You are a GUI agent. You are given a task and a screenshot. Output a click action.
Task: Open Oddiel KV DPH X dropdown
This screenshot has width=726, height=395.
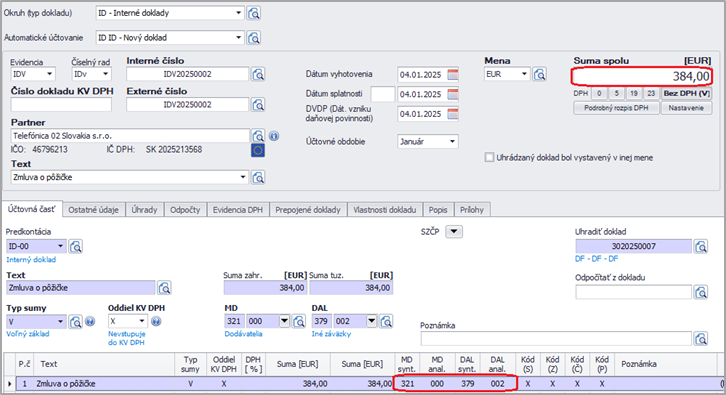coord(142,321)
